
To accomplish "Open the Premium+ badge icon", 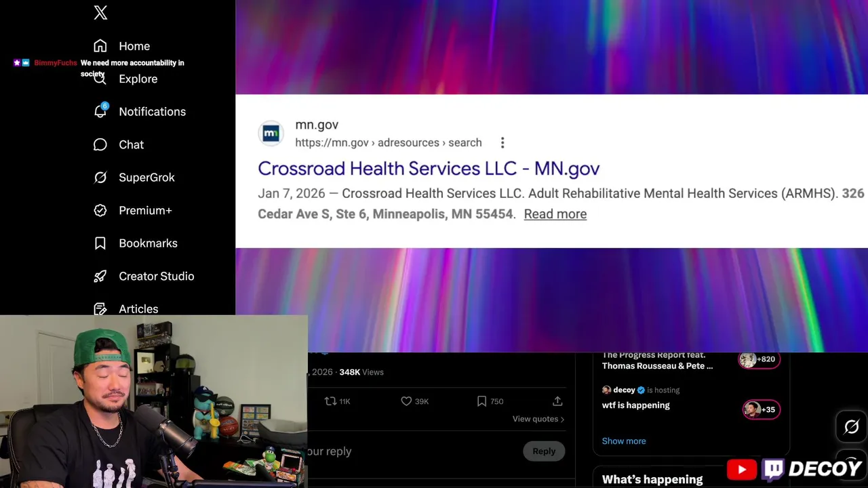I will click(100, 210).
